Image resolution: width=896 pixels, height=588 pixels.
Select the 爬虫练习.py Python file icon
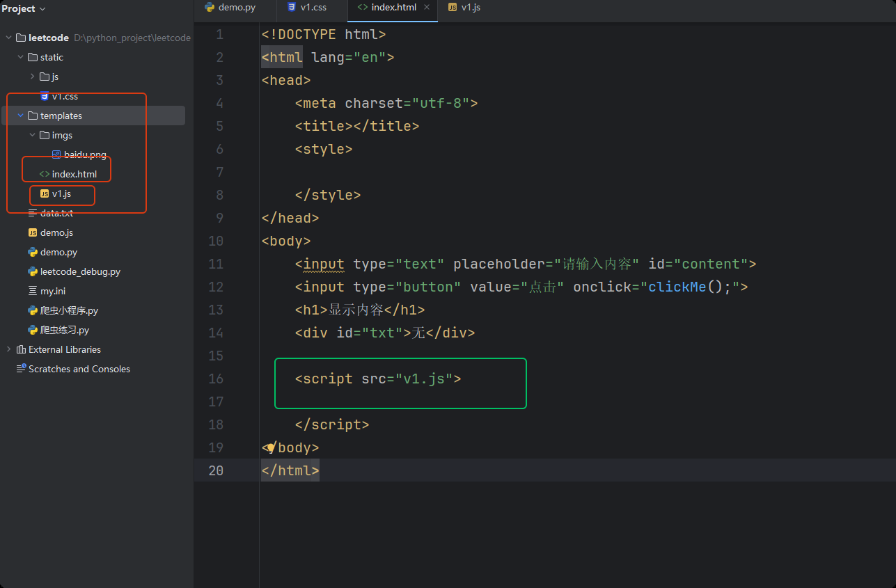33,330
